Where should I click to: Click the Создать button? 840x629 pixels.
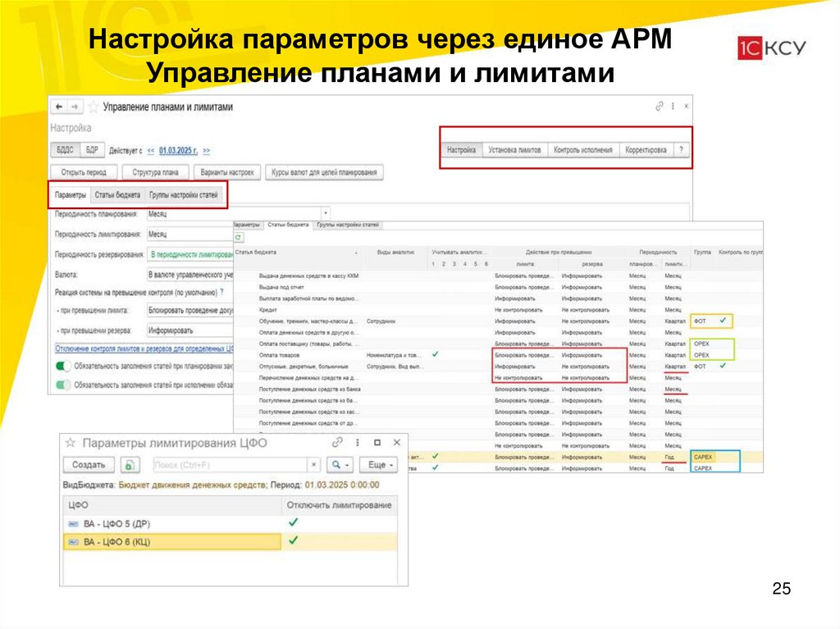pos(89,465)
